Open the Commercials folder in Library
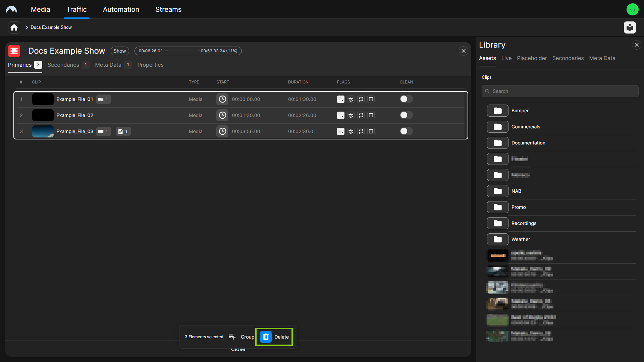Image resolution: width=644 pixels, height=362 pixels. click(526, 127)
